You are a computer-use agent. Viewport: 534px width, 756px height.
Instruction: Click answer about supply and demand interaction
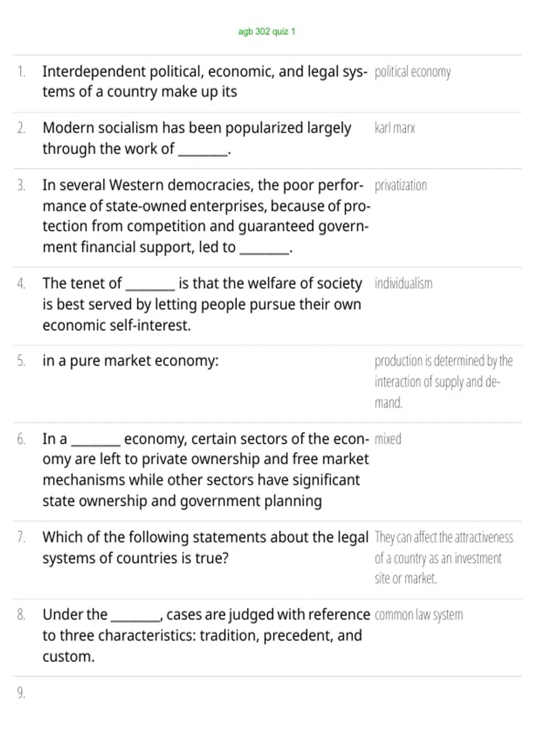[x=444, y=382]
